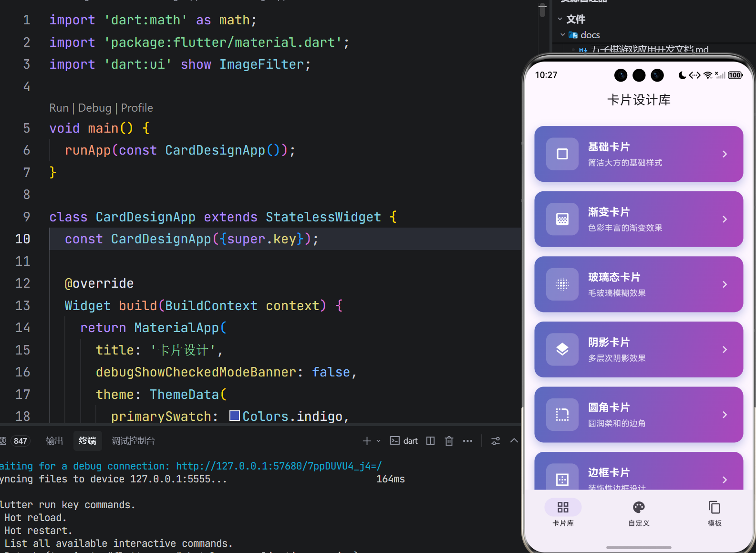This screenshot has height=553, width=756.
Task: Open the 输出 panel tab
Action: coord(54,441)
